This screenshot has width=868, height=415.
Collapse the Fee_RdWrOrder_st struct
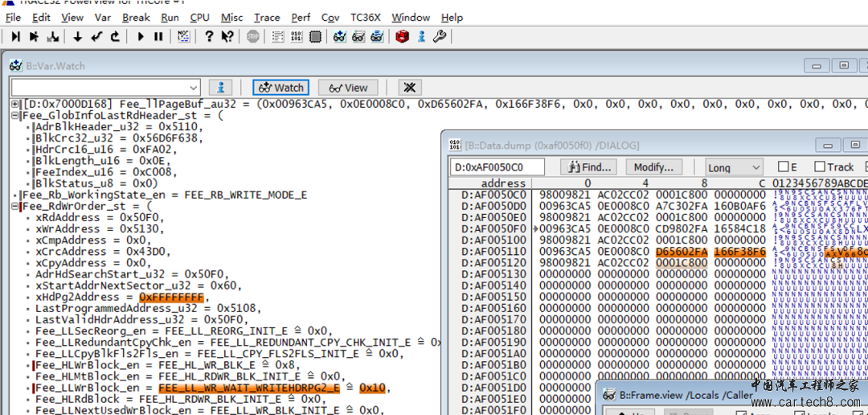(14, 206)
